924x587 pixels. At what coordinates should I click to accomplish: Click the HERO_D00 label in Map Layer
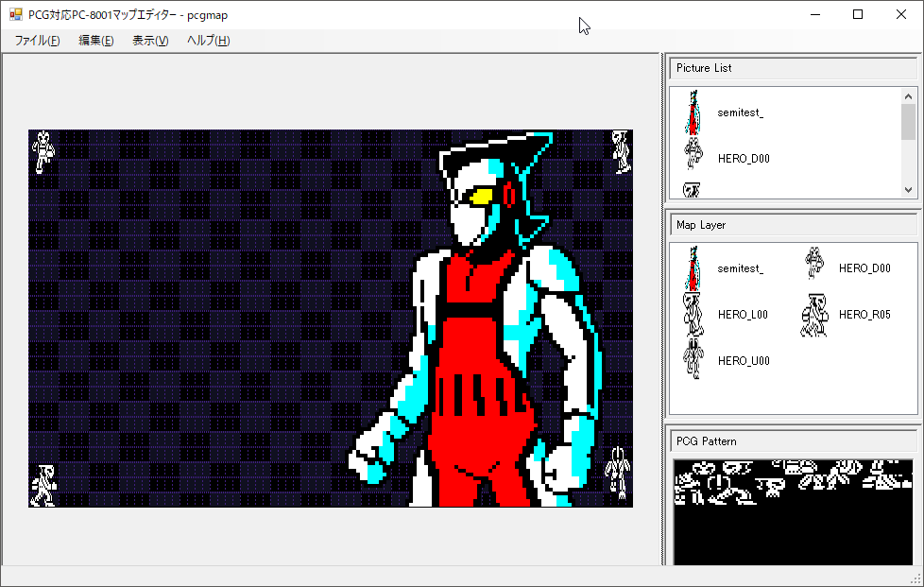point(864,268)
